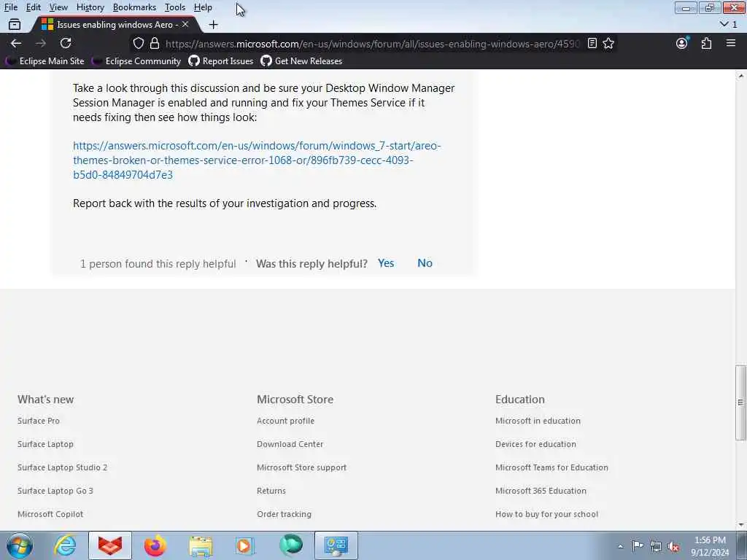Mark reply helpful with Yes
The image size is (747, 560).
click(x=386, y=263)
